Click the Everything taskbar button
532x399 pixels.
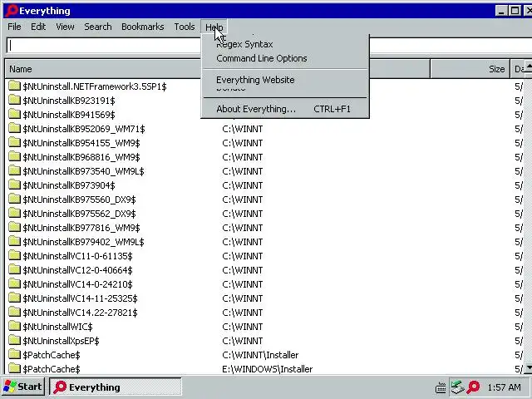[116, 387]
